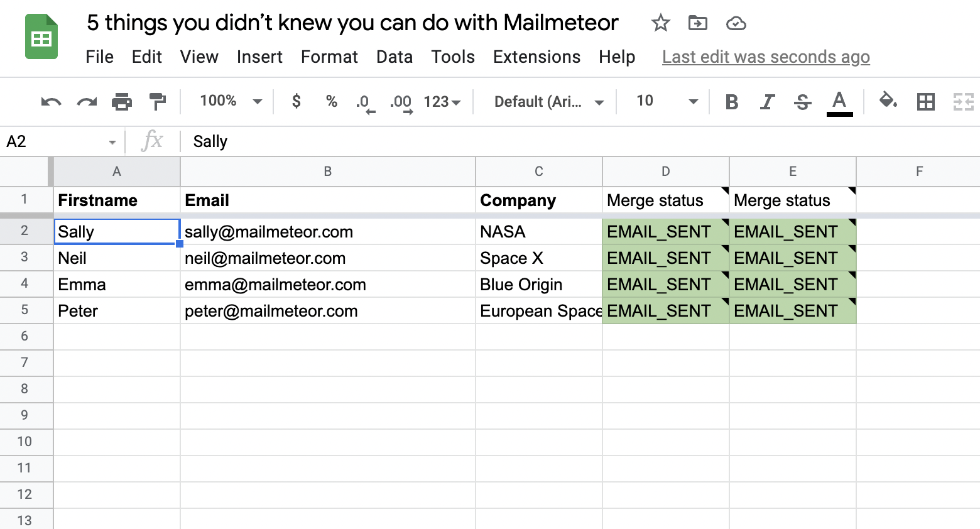Open the Extensions menu
The height and width of the screenshot is (529, 980).
(536, 57)
